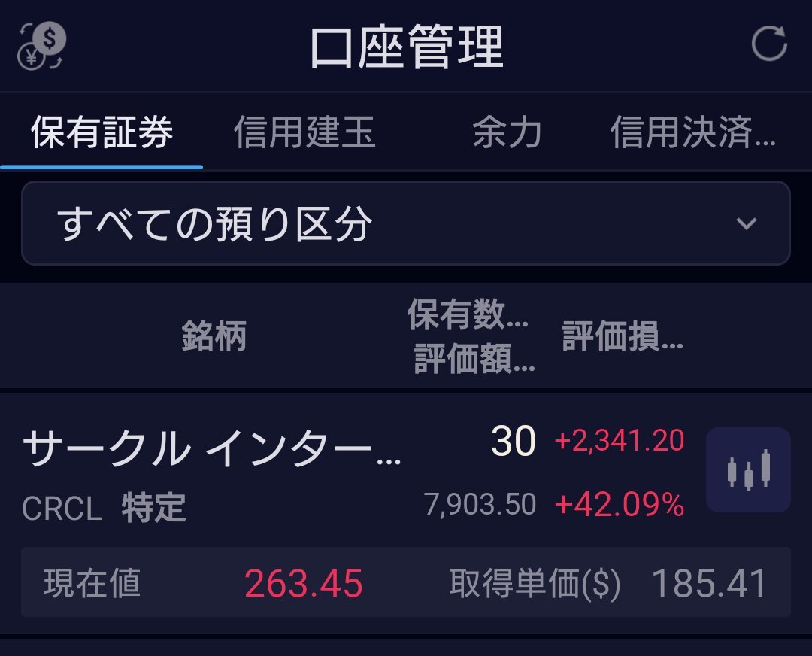Screen dimensions: 812x656
Task: Switch to the 保有証券 tab
Action: (x=101, y=132)
